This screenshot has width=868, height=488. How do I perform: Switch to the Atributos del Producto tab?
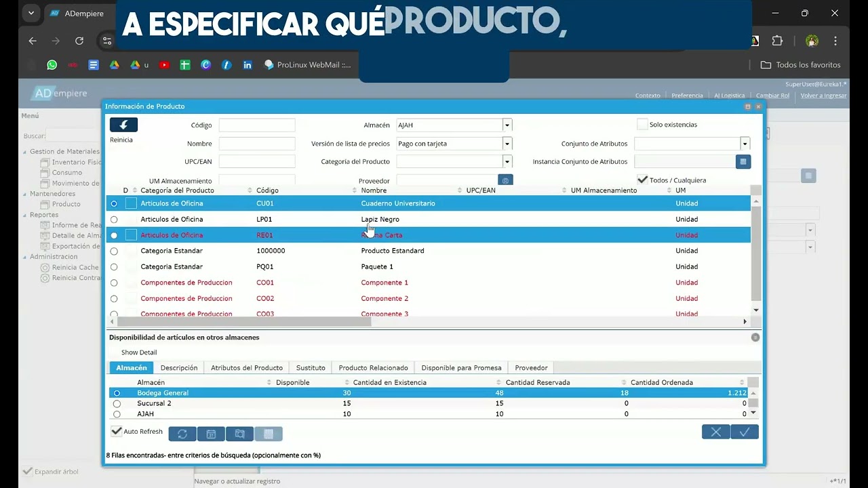(247, 368)
